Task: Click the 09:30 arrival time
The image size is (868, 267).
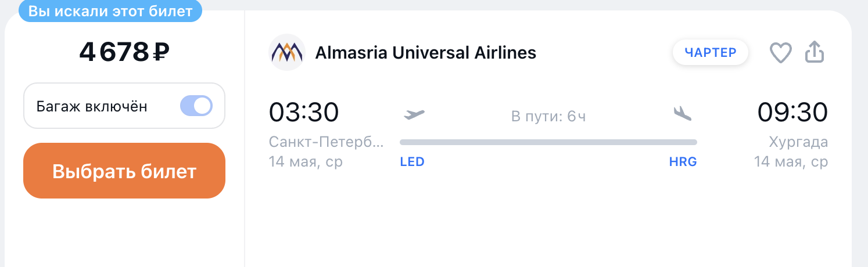Action: (792, 112)
